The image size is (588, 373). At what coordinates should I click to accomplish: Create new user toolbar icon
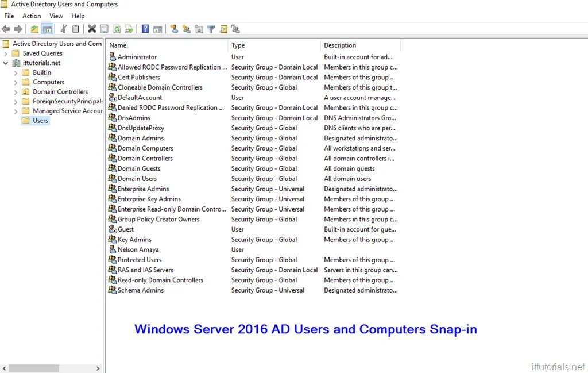coord(174,29)
